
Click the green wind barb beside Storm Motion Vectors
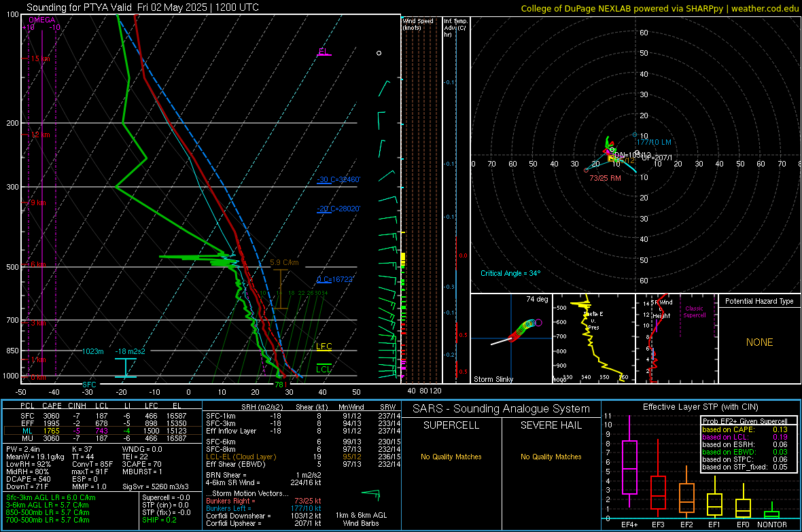(371, 495)
